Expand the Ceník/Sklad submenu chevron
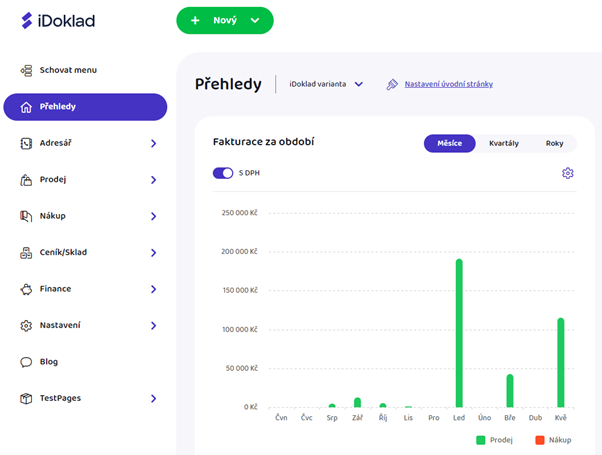602x455 pixels. pyautogui.click(x=154, y=253)
